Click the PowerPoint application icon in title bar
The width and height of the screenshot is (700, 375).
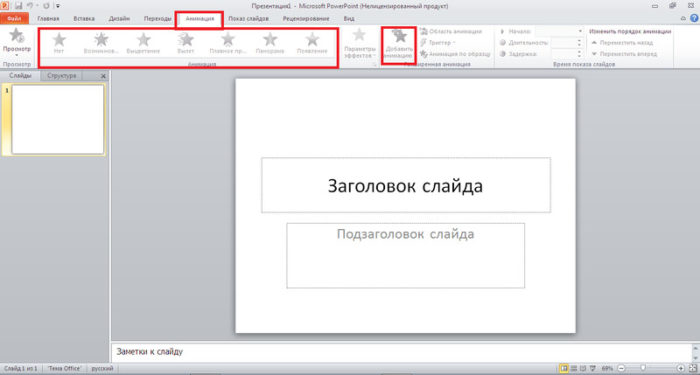click(5, 6)
